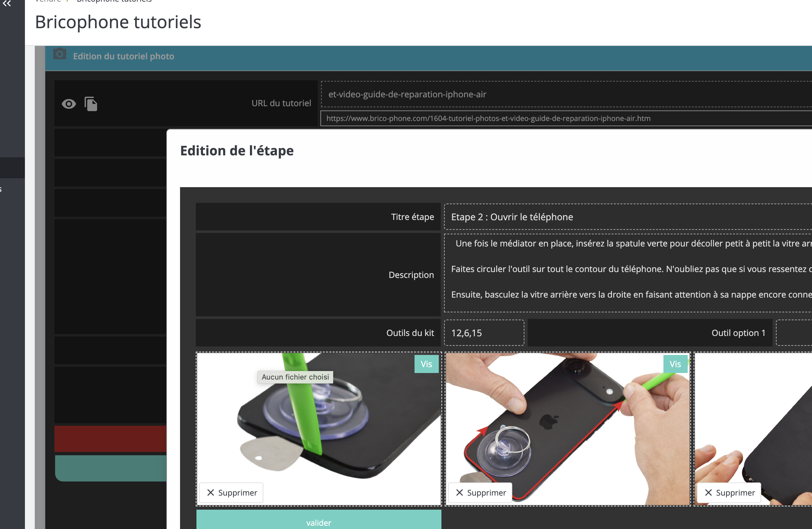Edit the Outils du kit field
Screen dimensions: 812x529
pos(483,333)
